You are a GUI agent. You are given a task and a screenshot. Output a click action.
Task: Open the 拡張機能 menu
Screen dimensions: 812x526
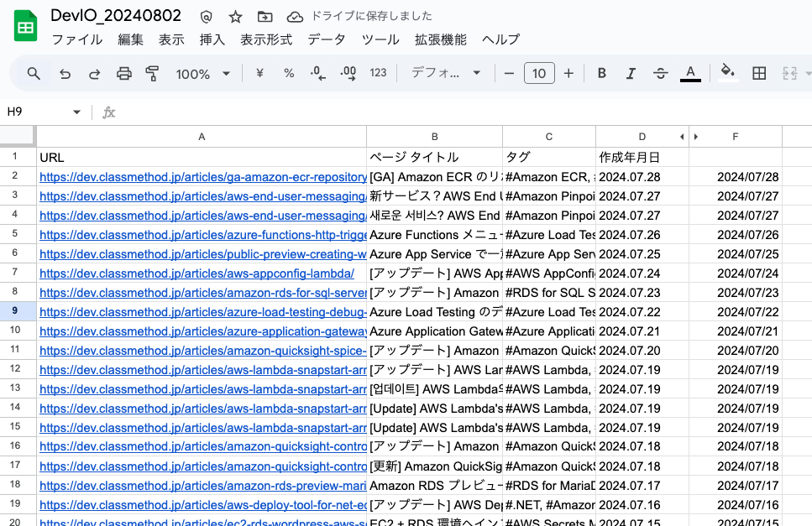[441, 39]
